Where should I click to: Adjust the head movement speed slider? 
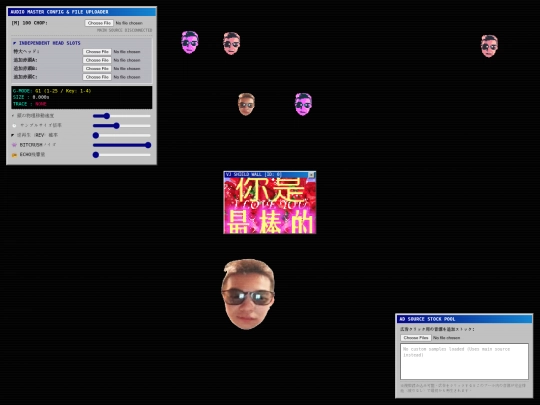point(122,116)
